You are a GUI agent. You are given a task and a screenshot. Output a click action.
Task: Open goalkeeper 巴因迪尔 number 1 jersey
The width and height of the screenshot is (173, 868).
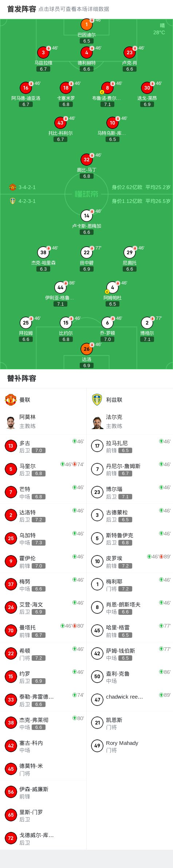coord(87,25)
